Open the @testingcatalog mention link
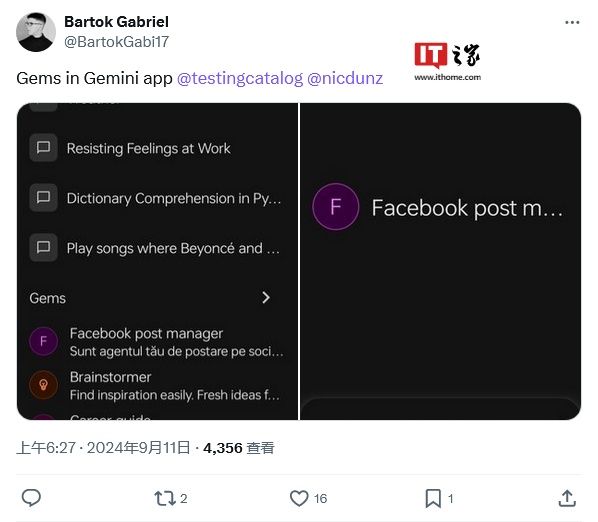 240,79
